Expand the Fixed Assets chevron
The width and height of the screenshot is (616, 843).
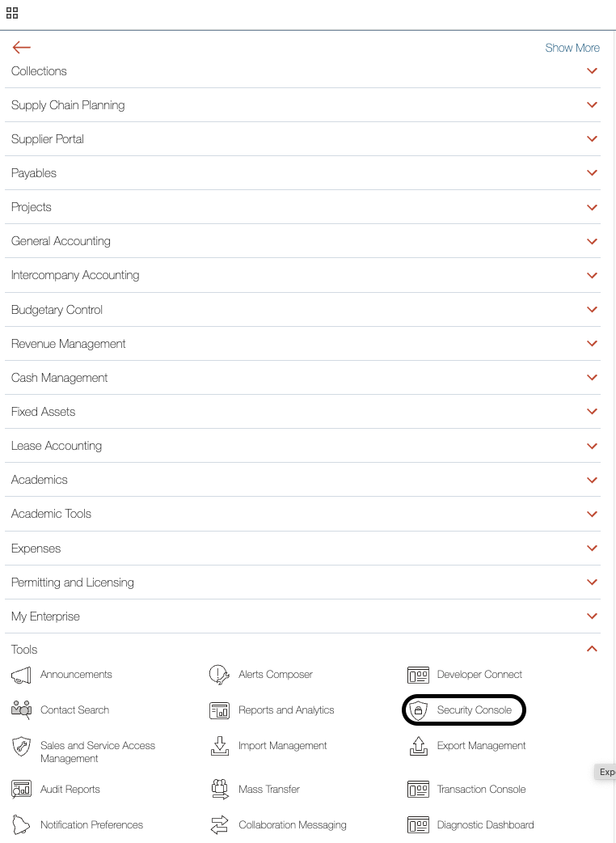pyautogui.click(x=592, y=412)
